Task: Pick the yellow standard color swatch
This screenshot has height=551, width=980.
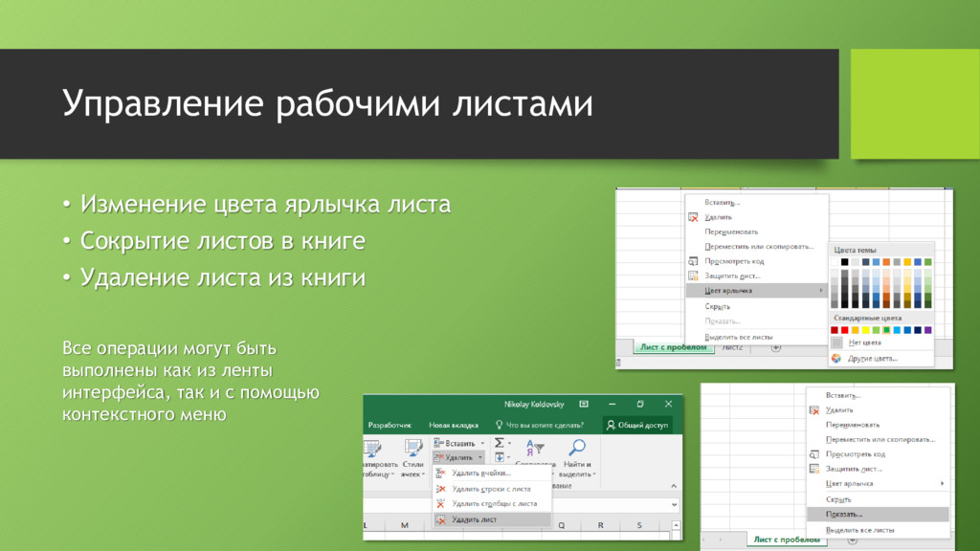Action: tap(865, 330)
